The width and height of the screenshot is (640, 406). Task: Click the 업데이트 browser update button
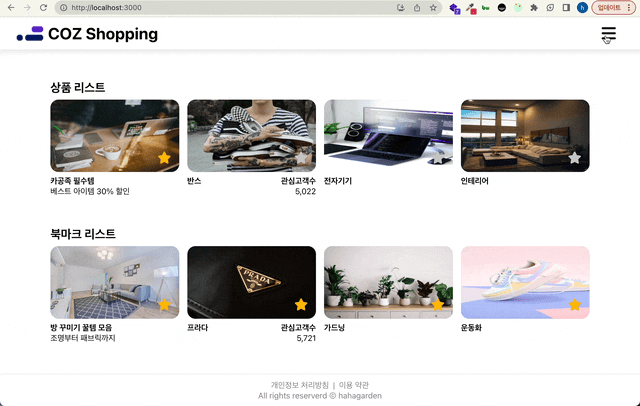pyautogui.click(x=613, y=7)
